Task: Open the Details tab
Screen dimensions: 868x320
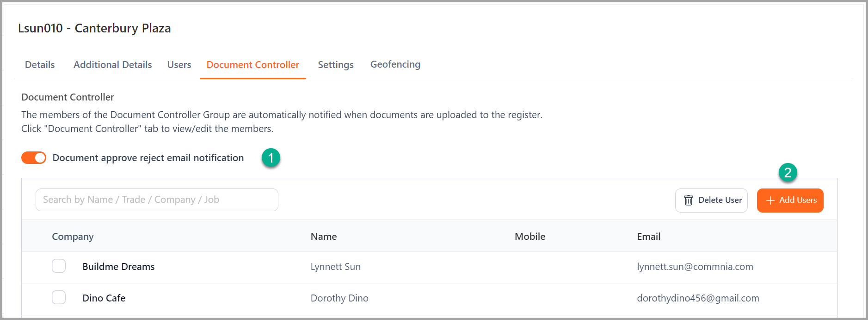Action: [x=40, y=65]
